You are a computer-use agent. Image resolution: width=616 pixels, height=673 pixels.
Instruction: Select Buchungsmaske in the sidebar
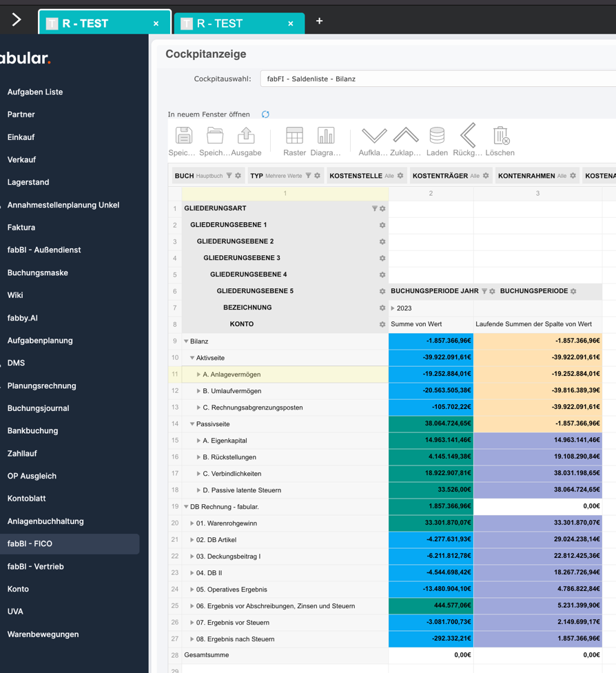click(39, 272)
